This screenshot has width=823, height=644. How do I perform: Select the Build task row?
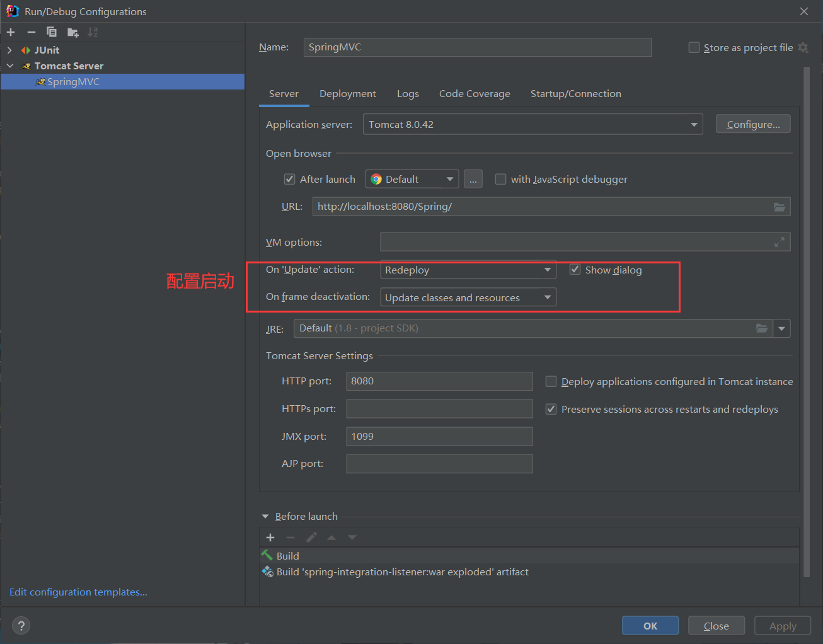[529, 556]
